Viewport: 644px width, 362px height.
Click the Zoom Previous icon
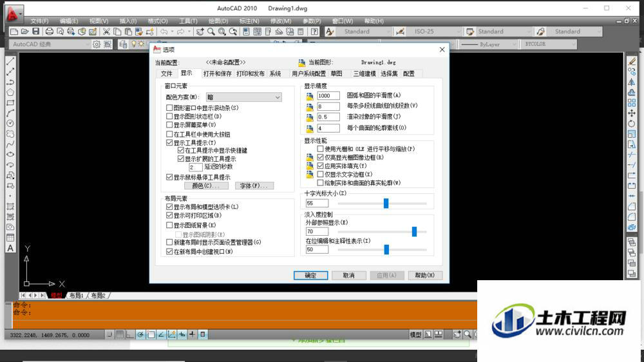233,32
